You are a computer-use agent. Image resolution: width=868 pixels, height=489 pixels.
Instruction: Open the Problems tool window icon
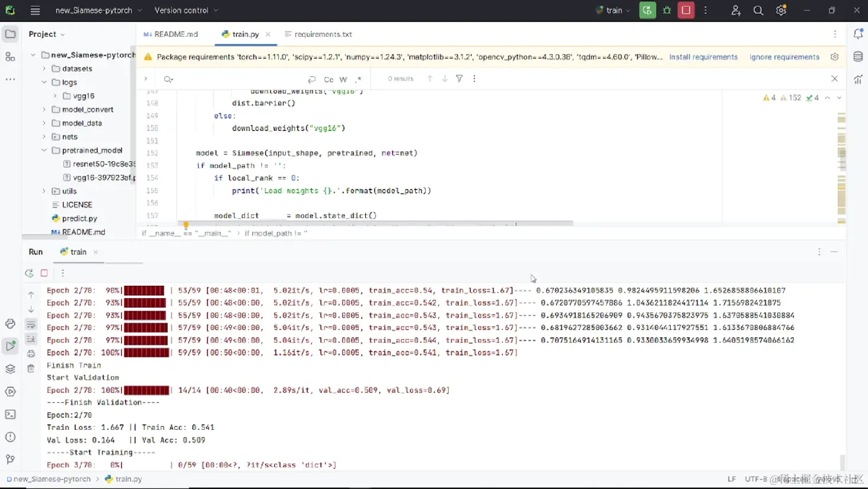10,437
